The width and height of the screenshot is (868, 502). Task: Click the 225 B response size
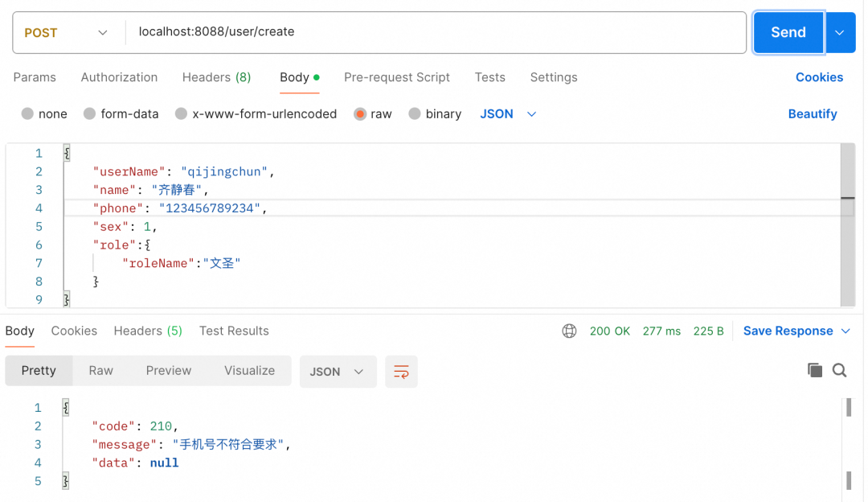709,331
